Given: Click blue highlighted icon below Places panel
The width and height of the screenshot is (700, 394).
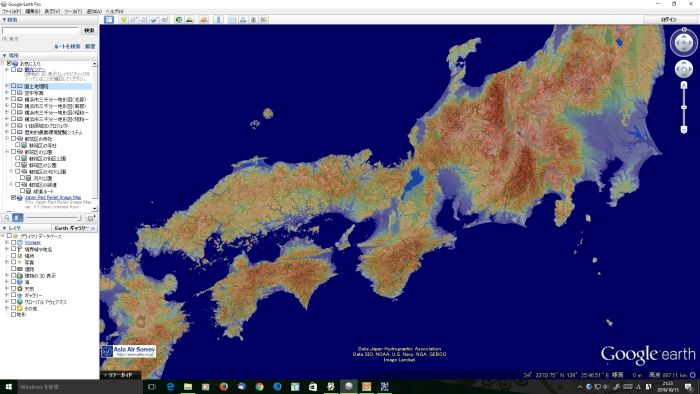Looking at the screenshot, I should (17, 218).
